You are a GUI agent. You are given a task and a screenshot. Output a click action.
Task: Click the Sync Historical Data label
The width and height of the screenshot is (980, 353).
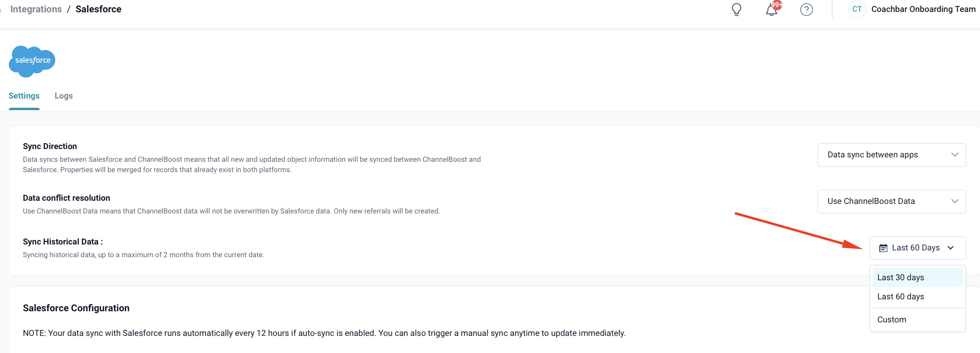coord(62,242)
